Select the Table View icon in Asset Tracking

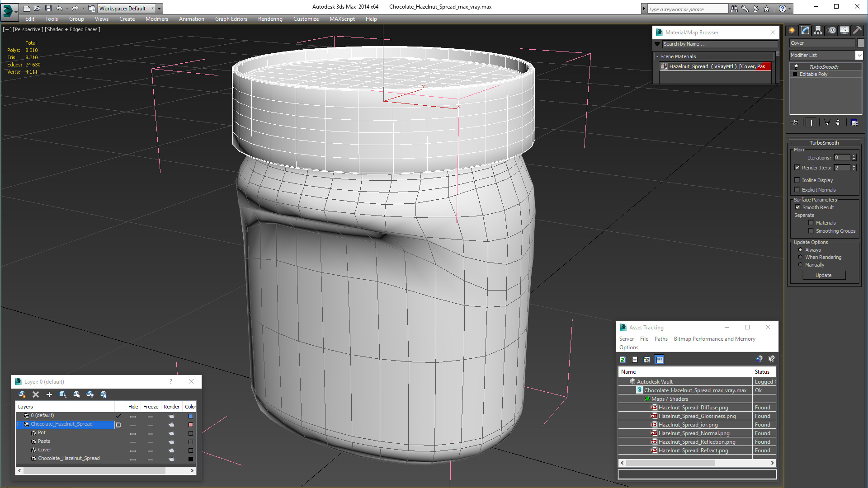click(659, 360)
